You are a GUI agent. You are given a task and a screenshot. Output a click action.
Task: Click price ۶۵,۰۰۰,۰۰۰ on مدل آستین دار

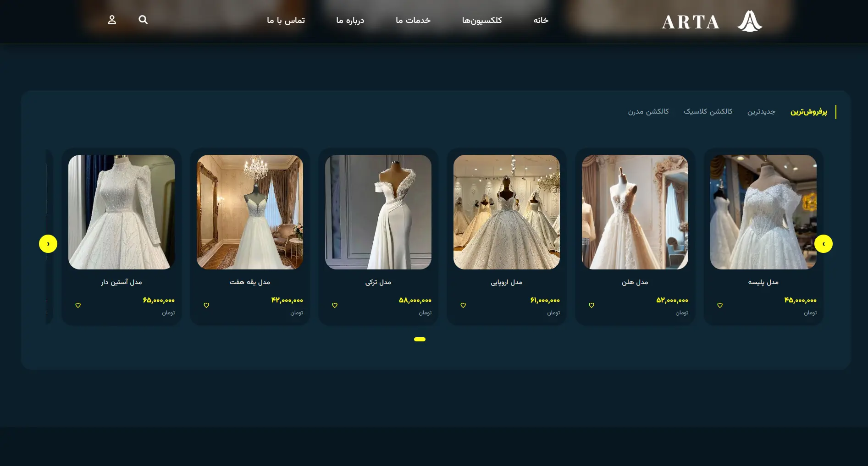pos(159,301)
